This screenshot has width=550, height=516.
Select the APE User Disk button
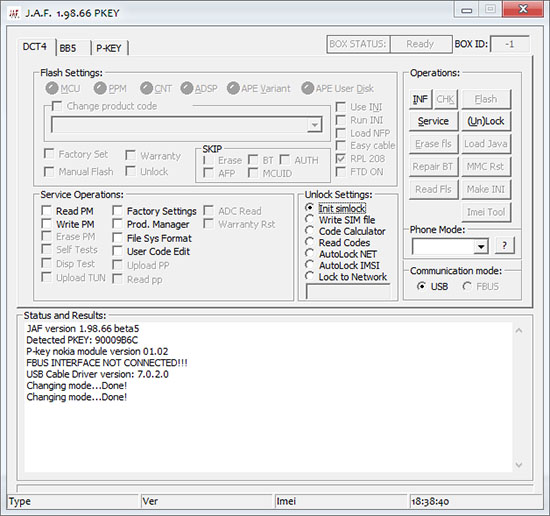coord(308,88)
